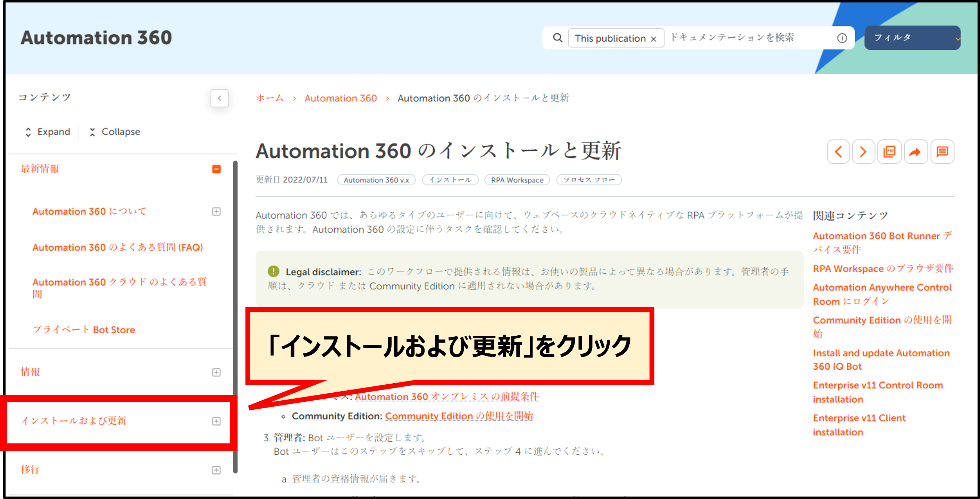Go to ホーム breadcrumb
Image resolution: width=980 pixels, height=499 pixels.
pos(270,98)
